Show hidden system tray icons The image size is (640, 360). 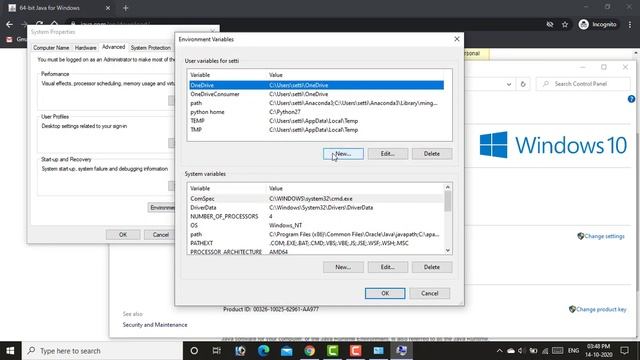[x=499, y=351]
